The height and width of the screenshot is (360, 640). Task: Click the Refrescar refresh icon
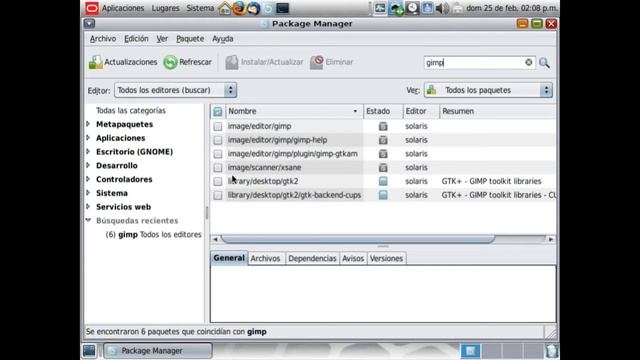point(170,62)
